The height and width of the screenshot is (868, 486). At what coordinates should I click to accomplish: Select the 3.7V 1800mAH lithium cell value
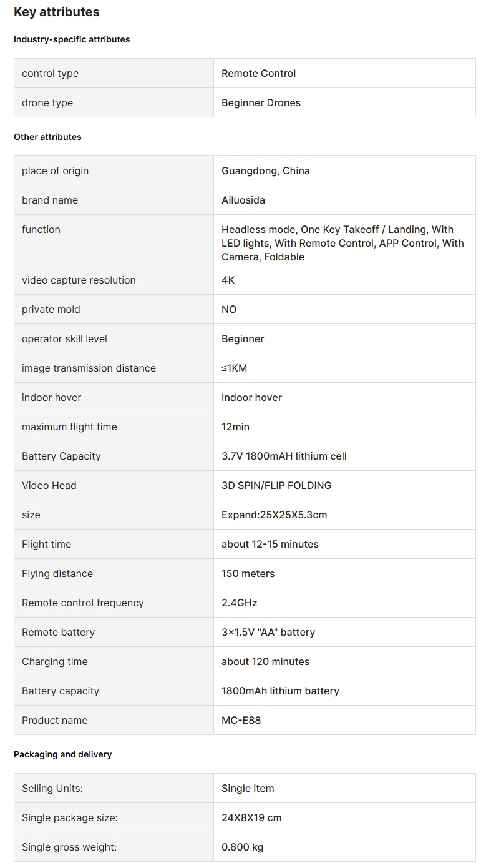[284, 456]
